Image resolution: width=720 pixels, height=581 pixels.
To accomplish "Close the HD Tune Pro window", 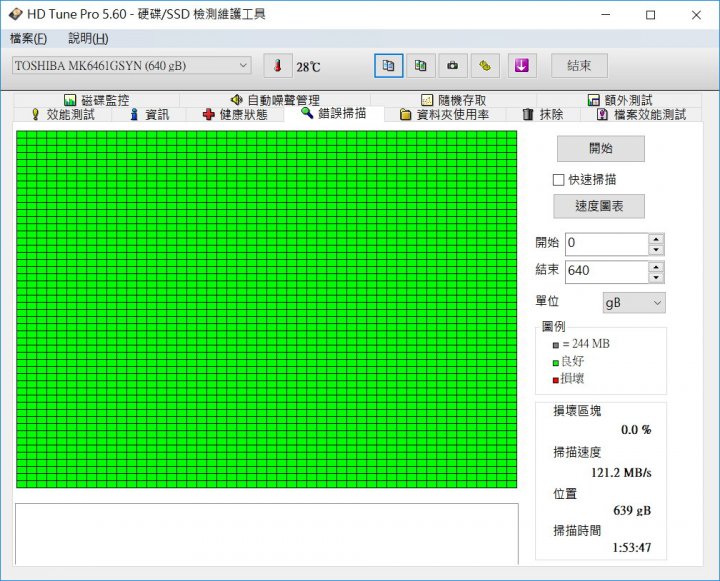I will (696, 15).
